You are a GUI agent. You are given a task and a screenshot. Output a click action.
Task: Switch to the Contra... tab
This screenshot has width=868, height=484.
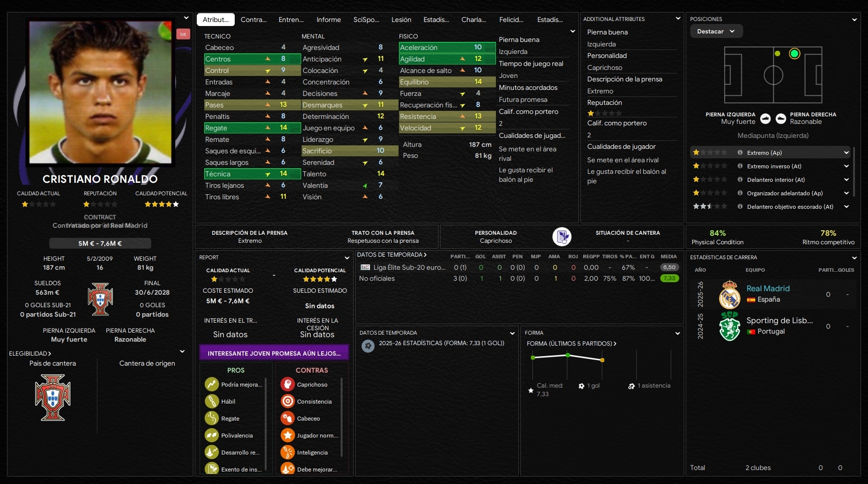254,19
